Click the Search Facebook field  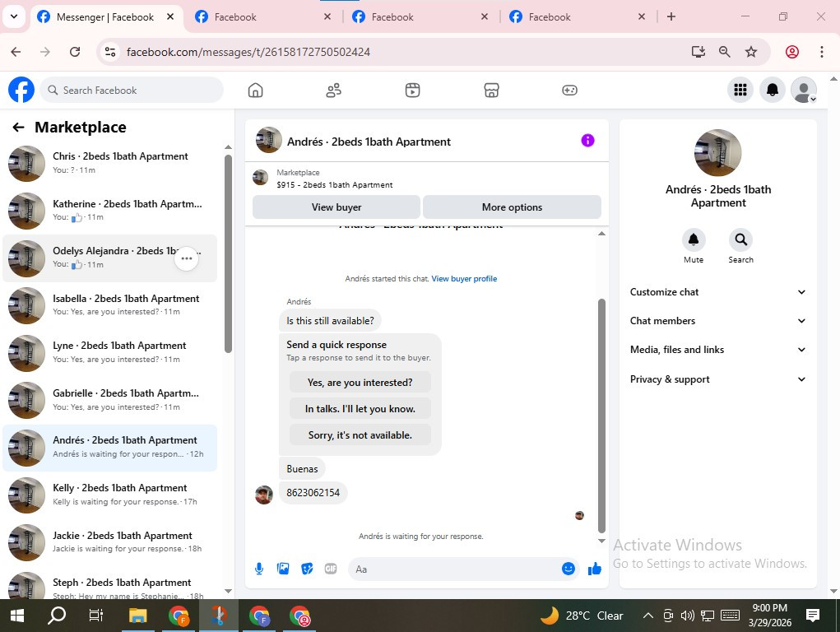(132, 90)
